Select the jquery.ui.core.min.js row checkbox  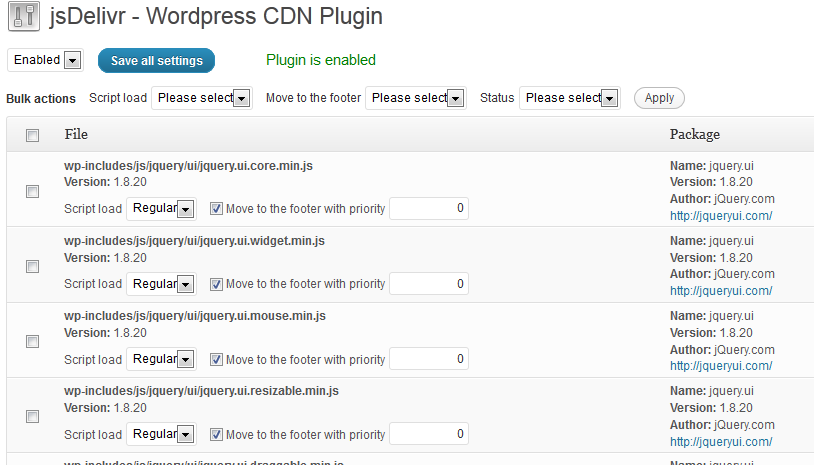[32, 192]
